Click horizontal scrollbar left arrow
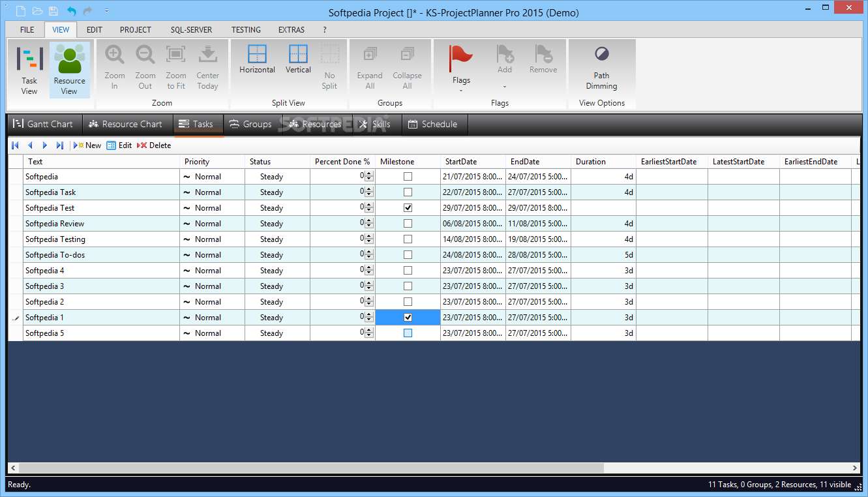 (12, 468)
